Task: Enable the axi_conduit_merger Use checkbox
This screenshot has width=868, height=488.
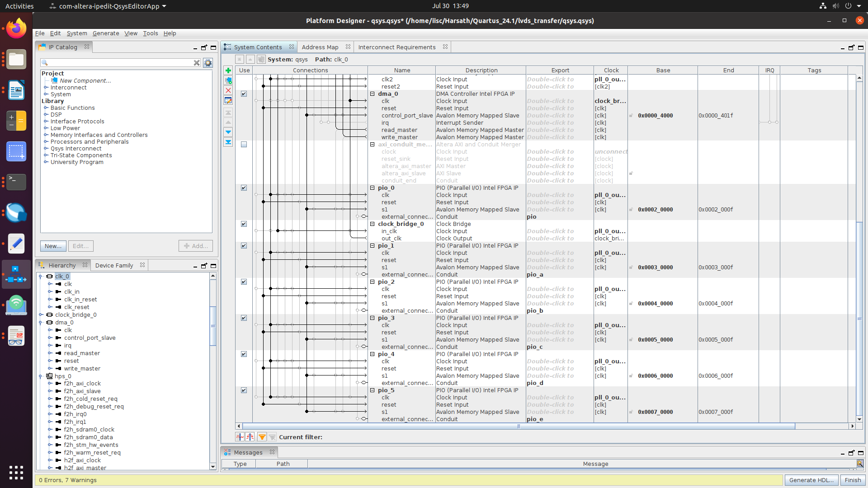Action: tap(244, 145)
